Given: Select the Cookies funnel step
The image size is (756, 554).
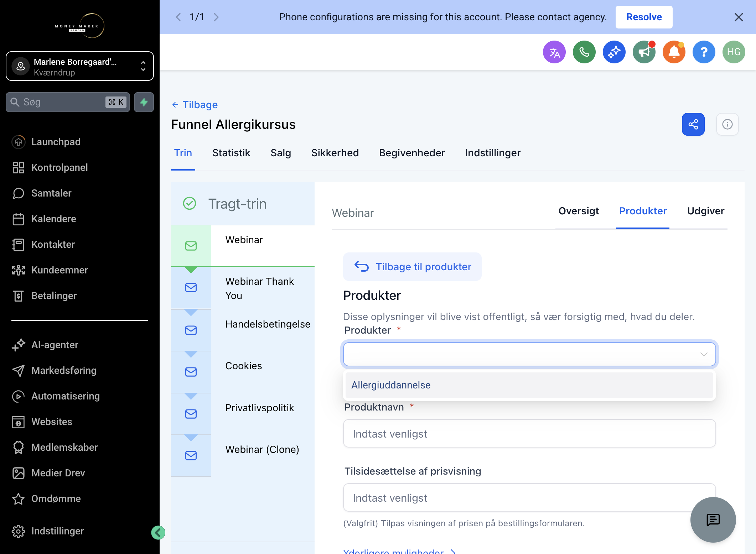Looking at the screenshot, I should tap(243, 372).
